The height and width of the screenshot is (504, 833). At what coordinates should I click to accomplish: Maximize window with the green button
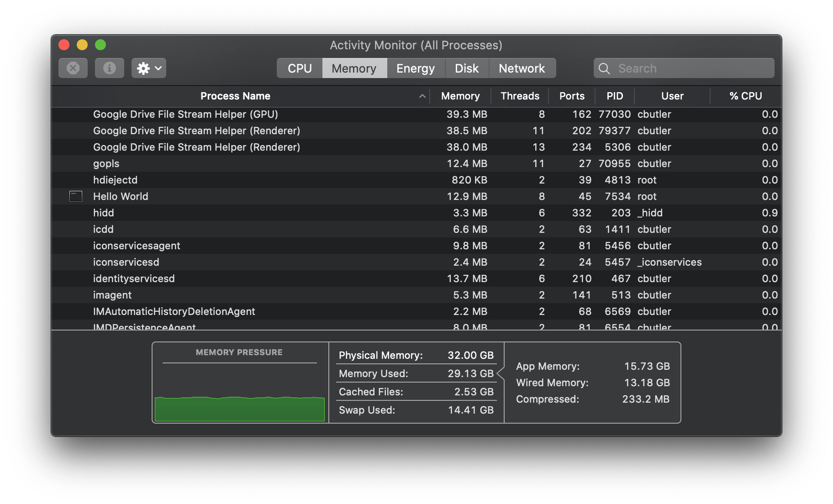100,45
